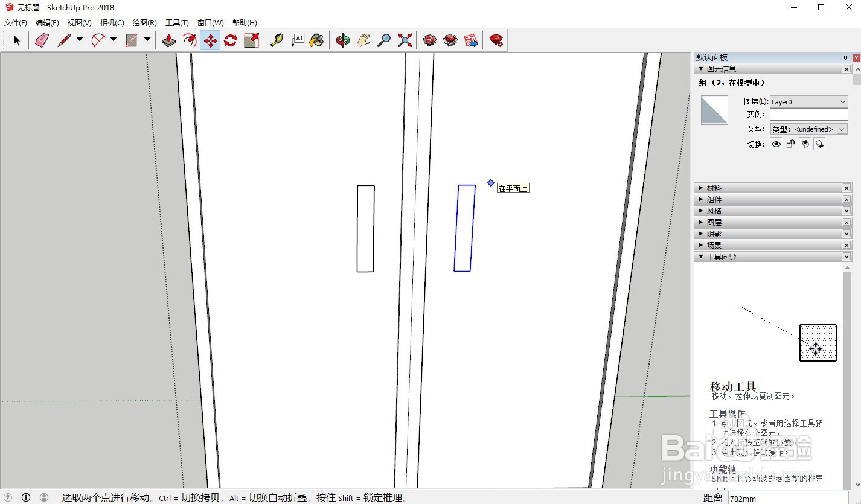Open the 窗口(W) menu
Image resolution: width=861 pixels, height=504 pixels.
click(x=210, y=23)
